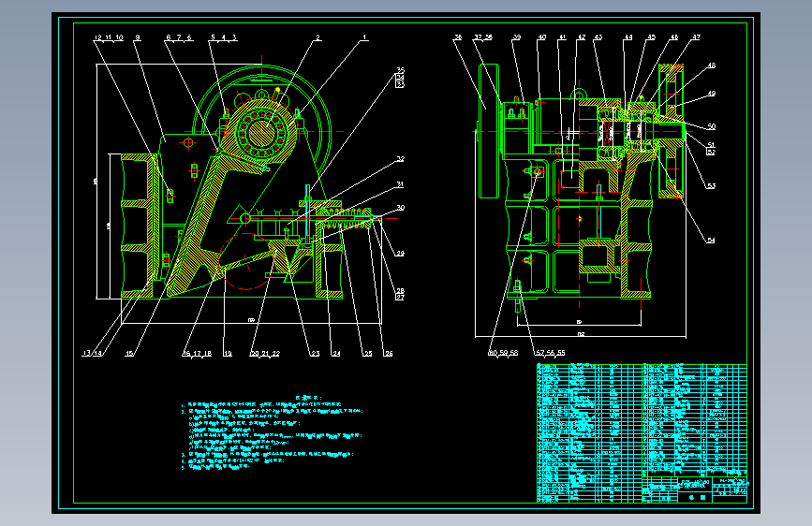Select part callout number 39

(517, 37)
